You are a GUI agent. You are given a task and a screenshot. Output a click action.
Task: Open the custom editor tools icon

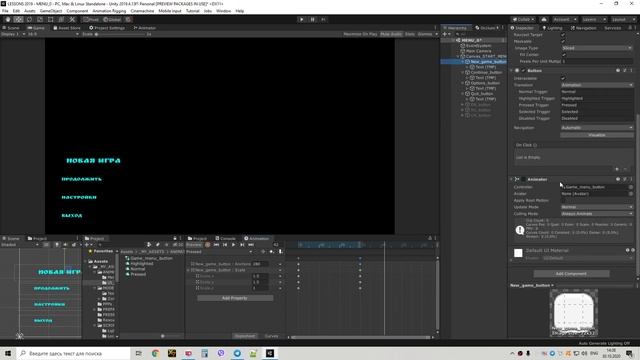(72, 19)
